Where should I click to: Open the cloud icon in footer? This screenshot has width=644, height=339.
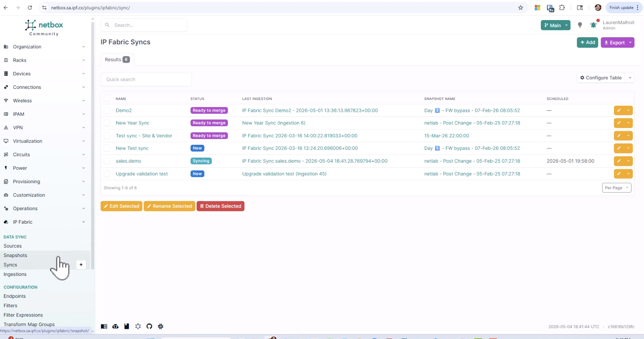coord(115,326)
